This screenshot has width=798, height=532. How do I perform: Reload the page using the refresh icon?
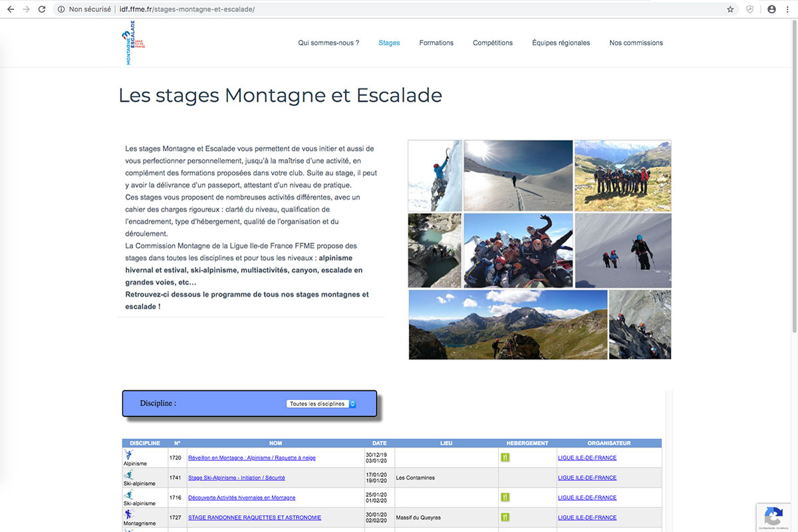pyautogui.click(x=42, y=9)
